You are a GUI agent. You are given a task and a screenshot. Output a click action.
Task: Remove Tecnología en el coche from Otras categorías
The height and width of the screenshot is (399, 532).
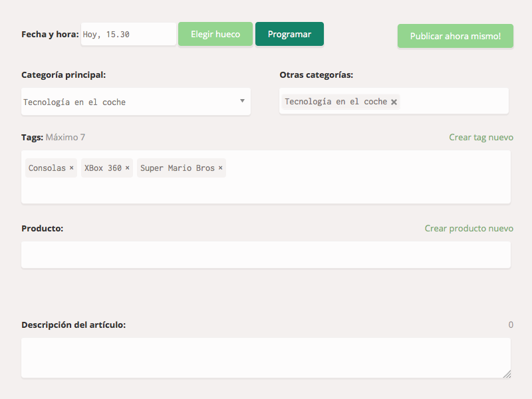(394, 102)
